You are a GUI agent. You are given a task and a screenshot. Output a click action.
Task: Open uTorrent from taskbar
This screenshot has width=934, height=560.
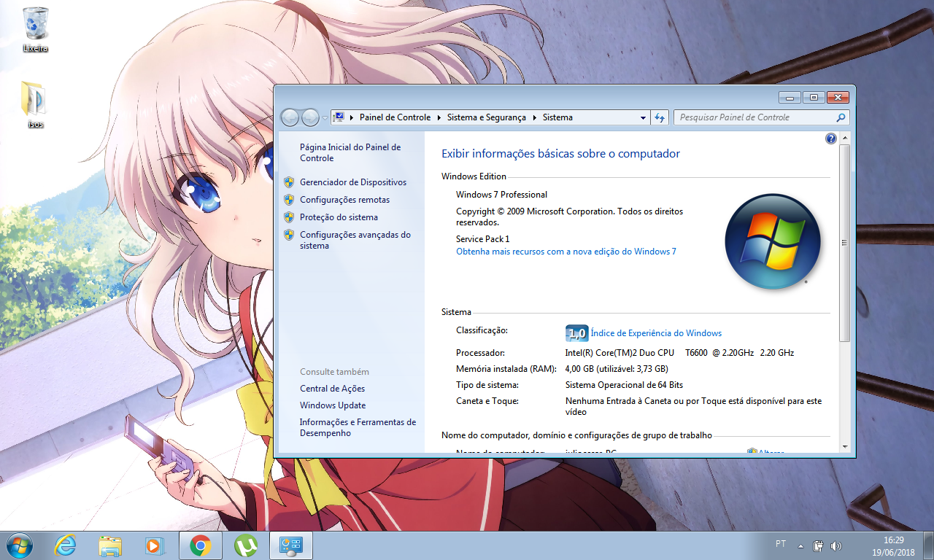point(246,545)
